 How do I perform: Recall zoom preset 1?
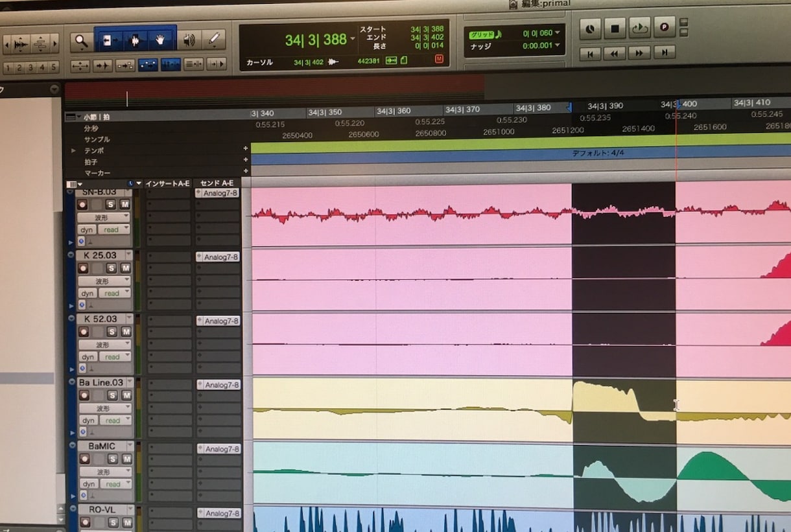(8, 67)
